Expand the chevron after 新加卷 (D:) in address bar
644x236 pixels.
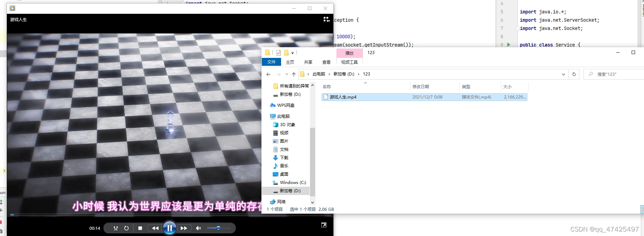(358, 74)
